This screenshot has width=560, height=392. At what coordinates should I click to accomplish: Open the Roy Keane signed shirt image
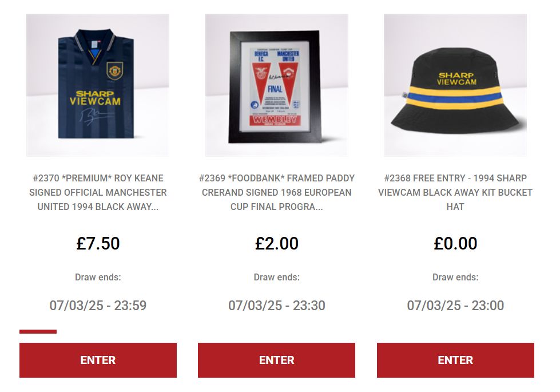pyautogui.click(x=98, y=85)
